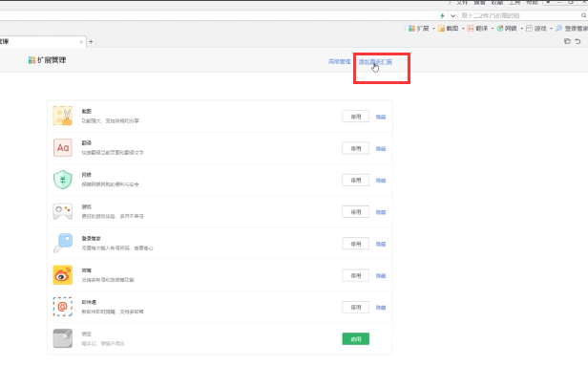Click the 隐藏 link for the 网银 extension
The width and height of the screenshot is (588, 388).
coord(381,181)
